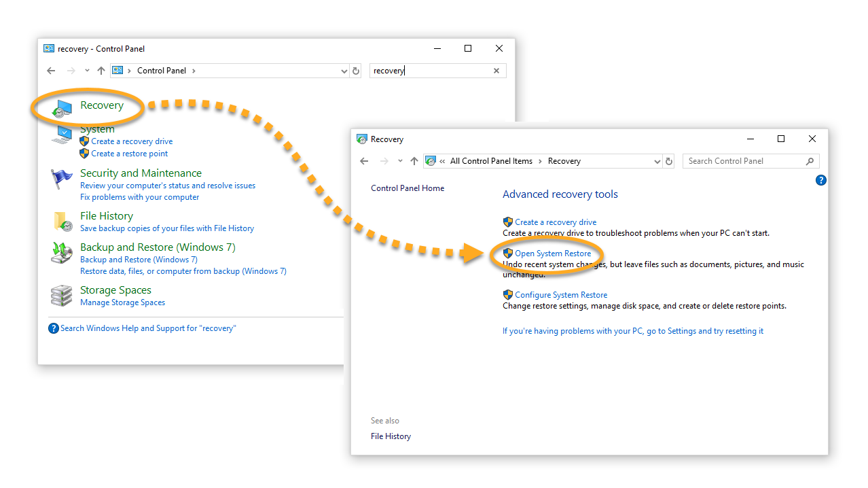Click Configure System Restore link
The height and width of the screenshot is (488, 868).
[x=561, y=295]
